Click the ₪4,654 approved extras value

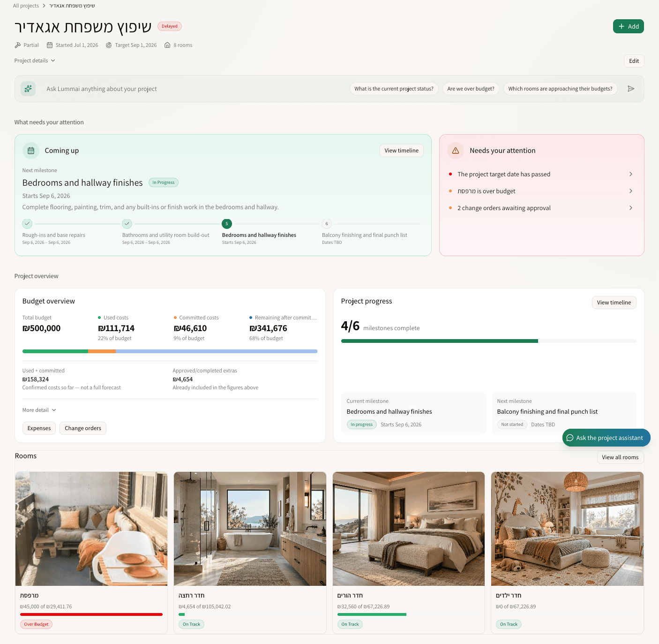tap(183, 379)
